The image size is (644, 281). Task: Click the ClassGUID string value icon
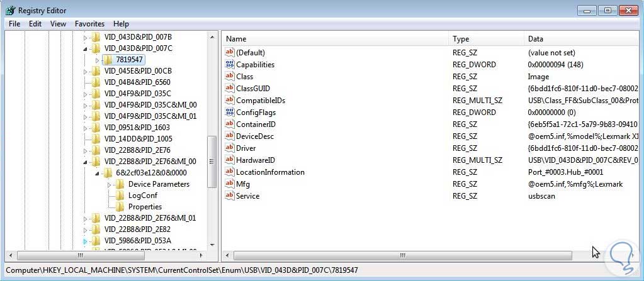[230, 88]
